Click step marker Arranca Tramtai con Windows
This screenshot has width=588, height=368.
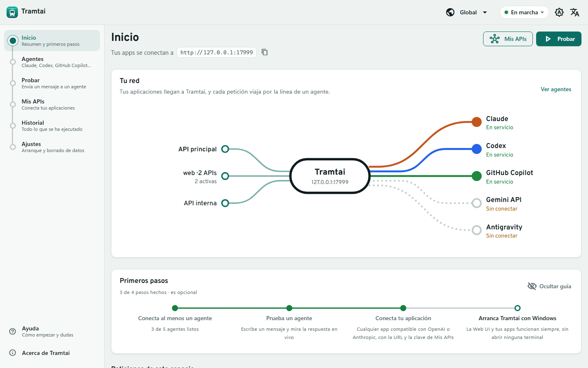(517, 308)
